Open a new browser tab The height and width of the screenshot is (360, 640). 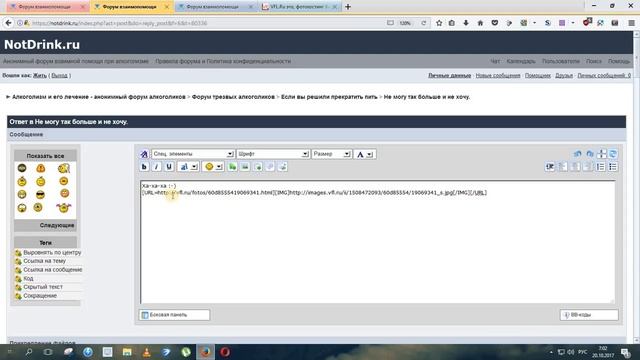[x=348, y=7]
